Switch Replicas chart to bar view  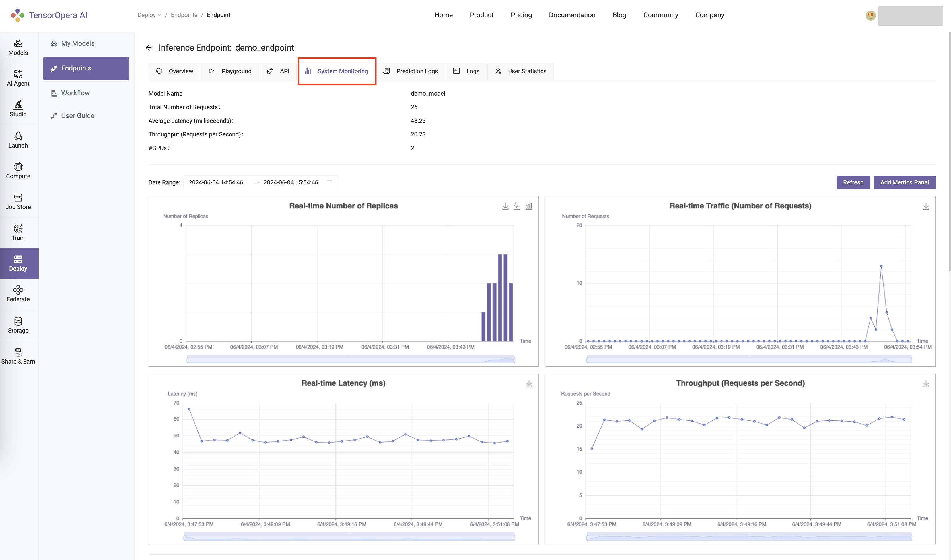(x=528, y=206)
